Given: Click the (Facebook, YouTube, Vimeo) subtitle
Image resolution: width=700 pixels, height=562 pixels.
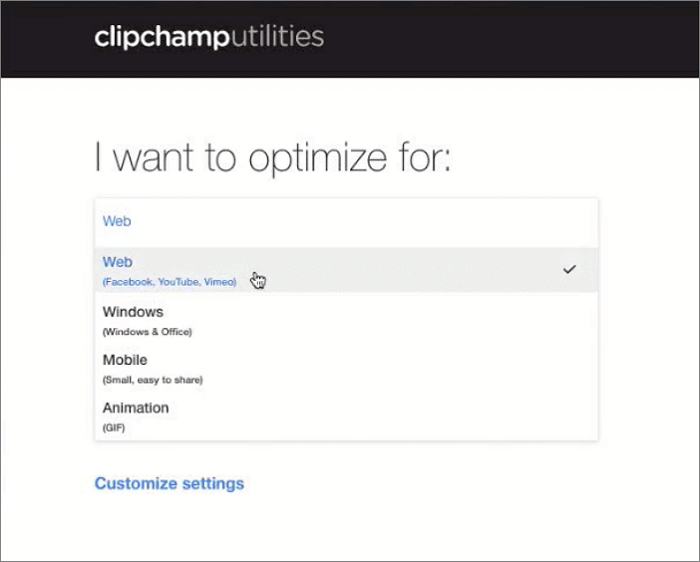Looking at the screenshot, I should pyautogui.click(x=169, y=283).
